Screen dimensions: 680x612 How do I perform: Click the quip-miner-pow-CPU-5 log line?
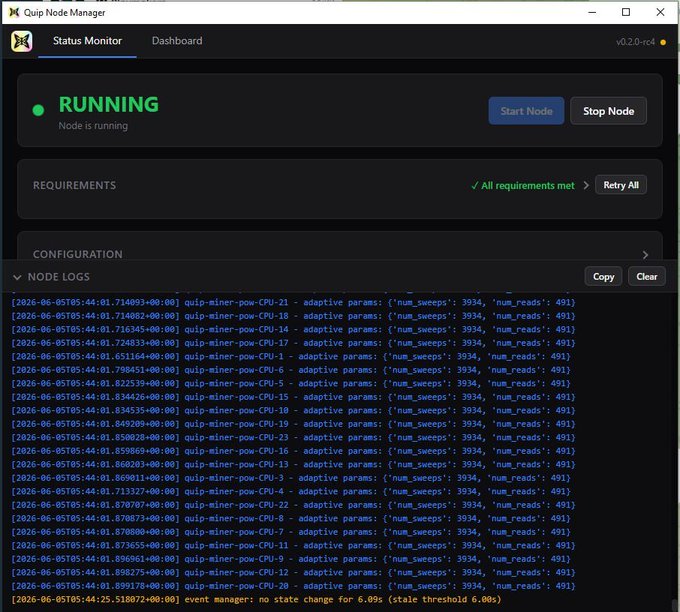291,383
